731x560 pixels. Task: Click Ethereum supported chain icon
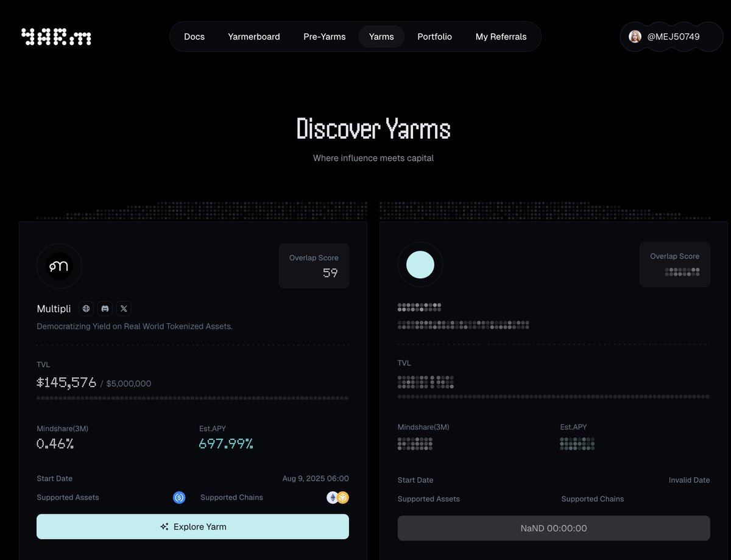point(333,497)
